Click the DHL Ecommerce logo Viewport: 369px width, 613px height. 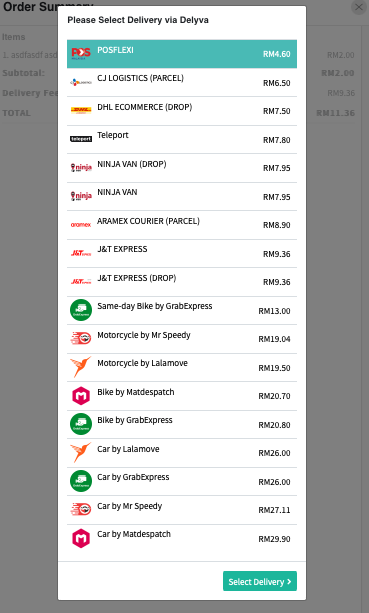(x=81, y=110)
